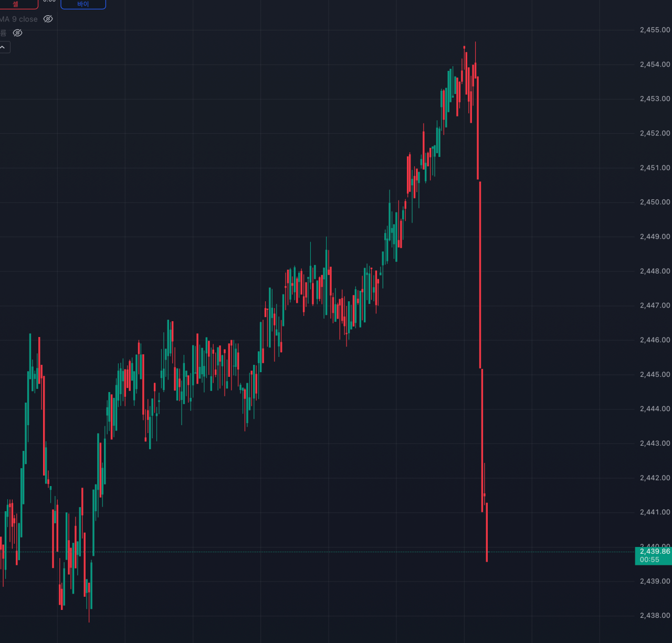
Task: Click the 2,447.00 price axis label
Action: (x=655, y=305)
